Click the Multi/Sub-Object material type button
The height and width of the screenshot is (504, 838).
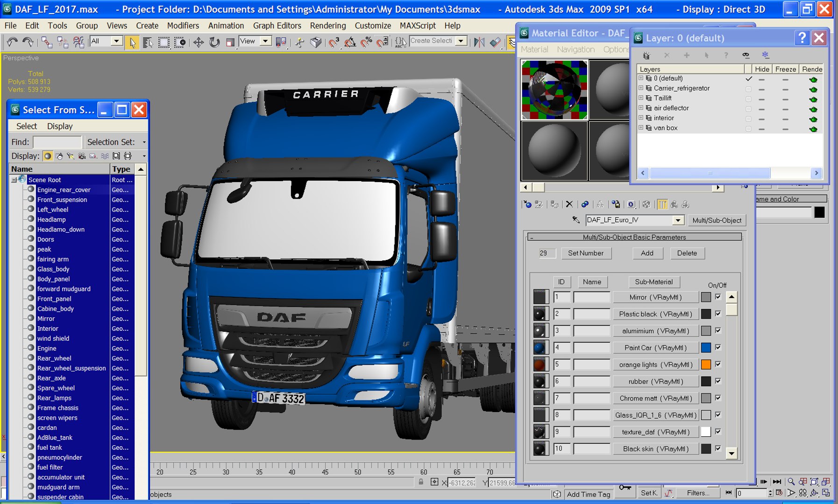tap(717, 220)
